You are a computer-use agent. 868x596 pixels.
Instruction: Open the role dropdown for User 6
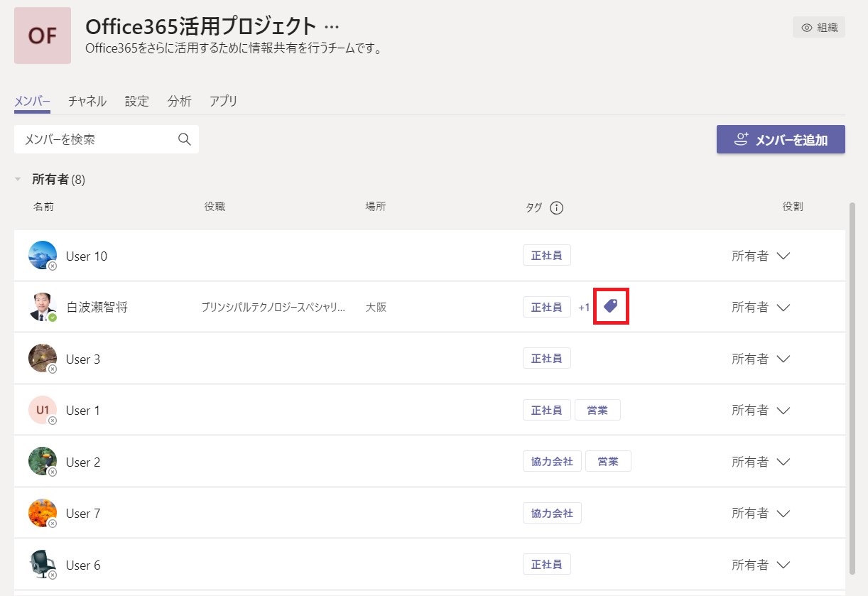pyautogui.click(x=761, y=565)
